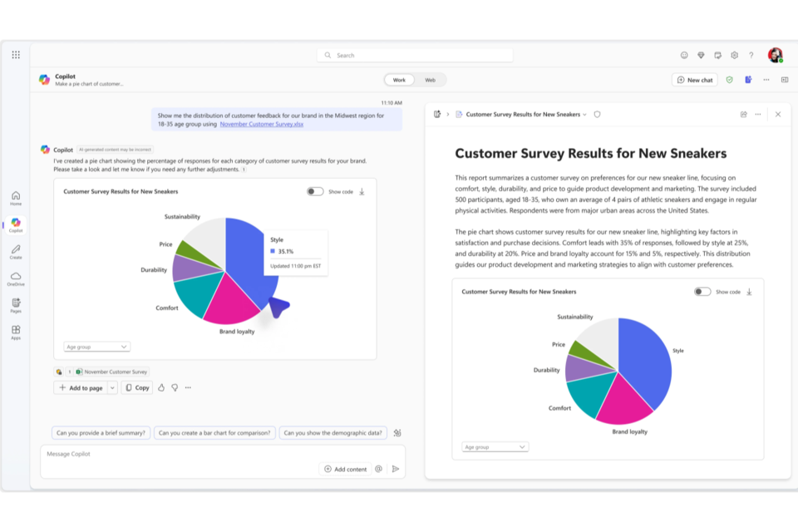Switch to the Web mode toggle
Image resolution: width=798 pixels, height=532 pixels.
pos(430,80)
